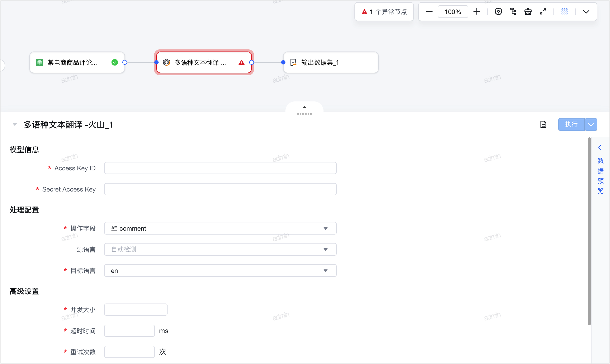Screen dimensions: 610x364
Task: Click the red warning triangle on translation node
Action: coord(242,62)
